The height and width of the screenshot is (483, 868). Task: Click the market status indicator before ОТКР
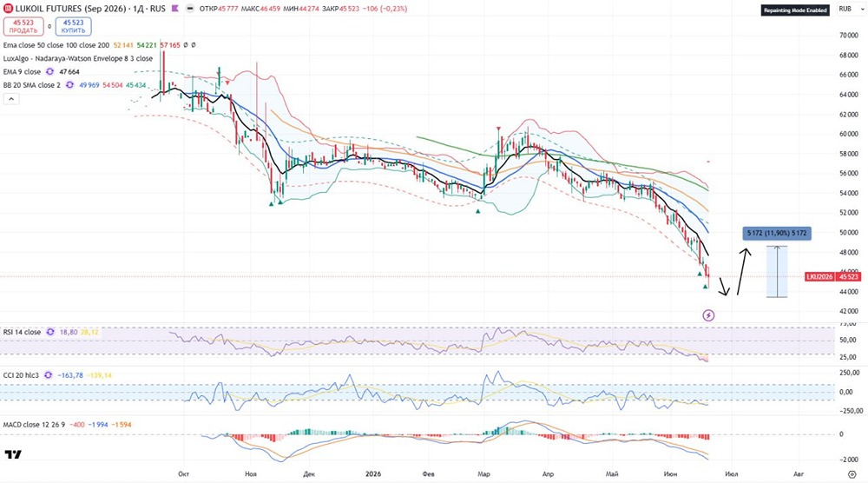190,9
